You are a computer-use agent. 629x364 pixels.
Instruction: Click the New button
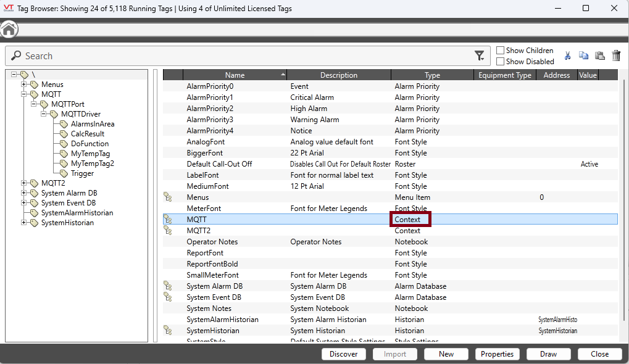tap(446, 354)
